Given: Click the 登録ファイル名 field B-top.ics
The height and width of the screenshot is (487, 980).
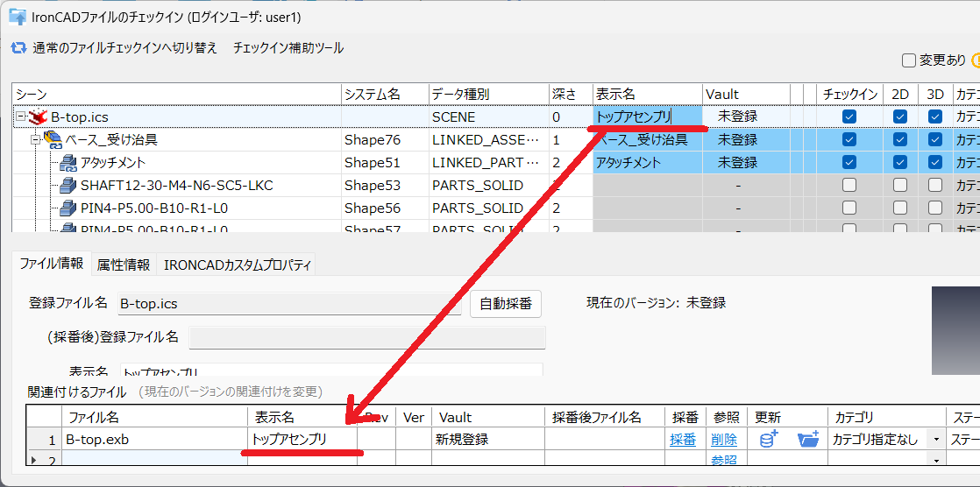Looking at the screenshot, I should tap(289, 304).
